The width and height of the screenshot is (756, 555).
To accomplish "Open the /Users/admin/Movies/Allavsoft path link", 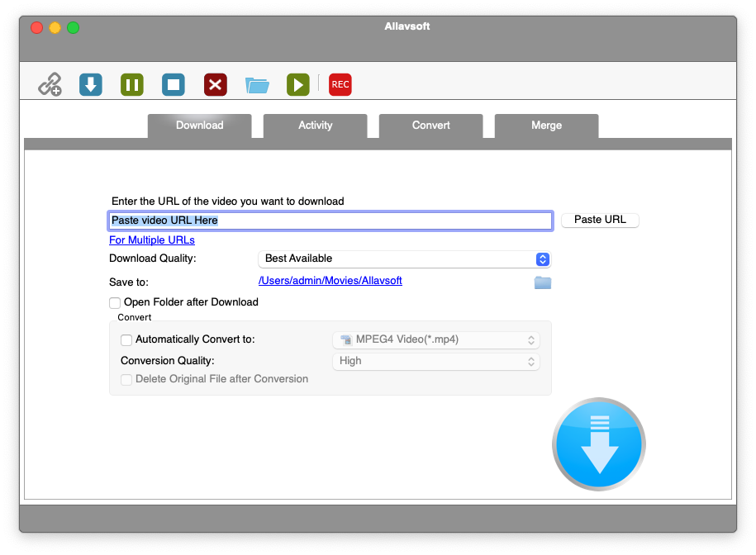I will tap(330, 281).
